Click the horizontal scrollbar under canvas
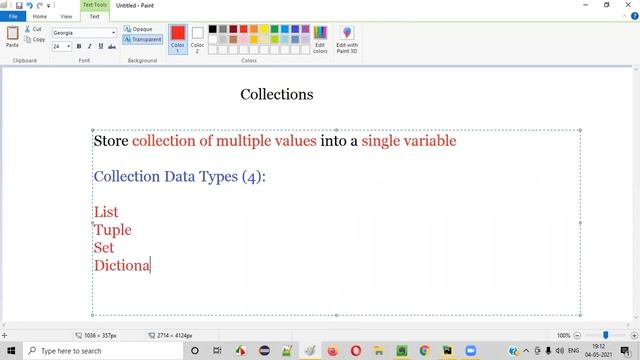 coord(317,325)
